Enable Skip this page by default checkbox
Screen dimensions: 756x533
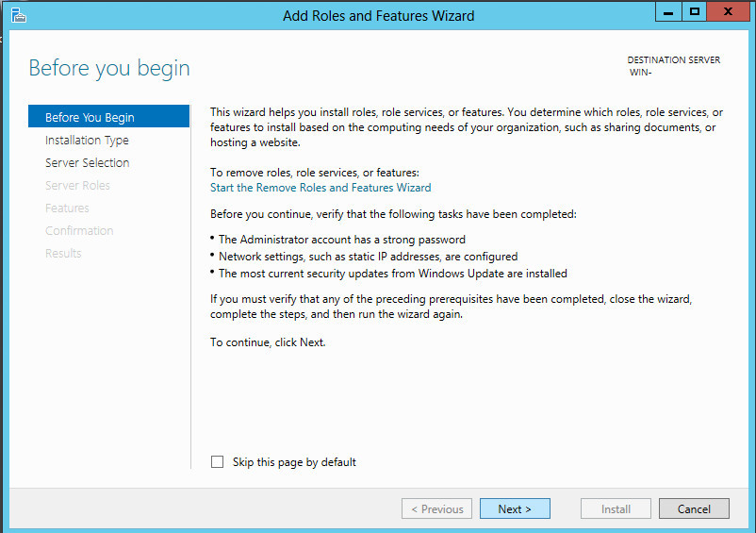tap(217, 461)
